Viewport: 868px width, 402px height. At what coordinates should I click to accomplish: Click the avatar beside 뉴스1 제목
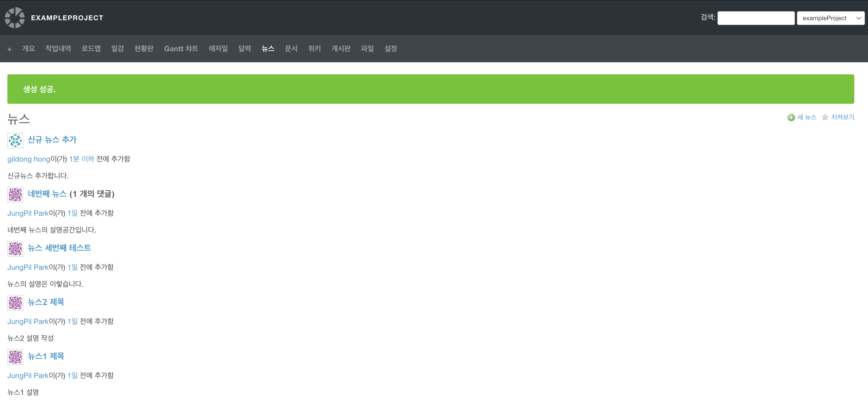[15, 357]
